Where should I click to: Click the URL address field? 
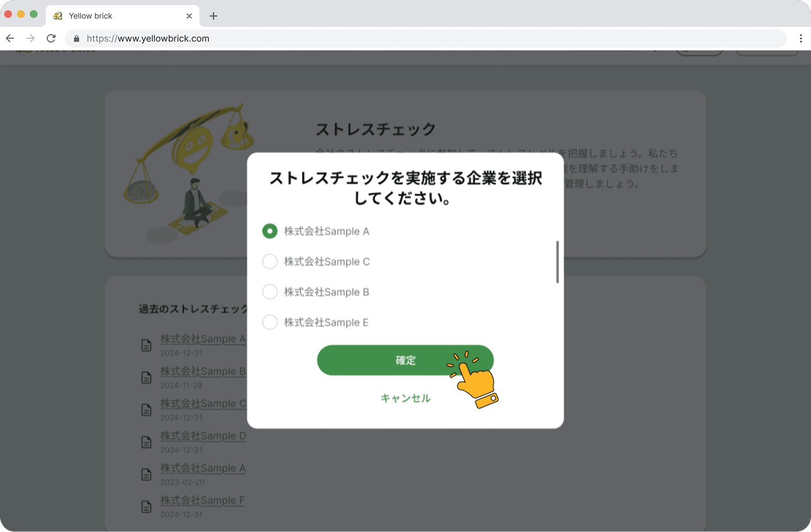pos(413,39)
